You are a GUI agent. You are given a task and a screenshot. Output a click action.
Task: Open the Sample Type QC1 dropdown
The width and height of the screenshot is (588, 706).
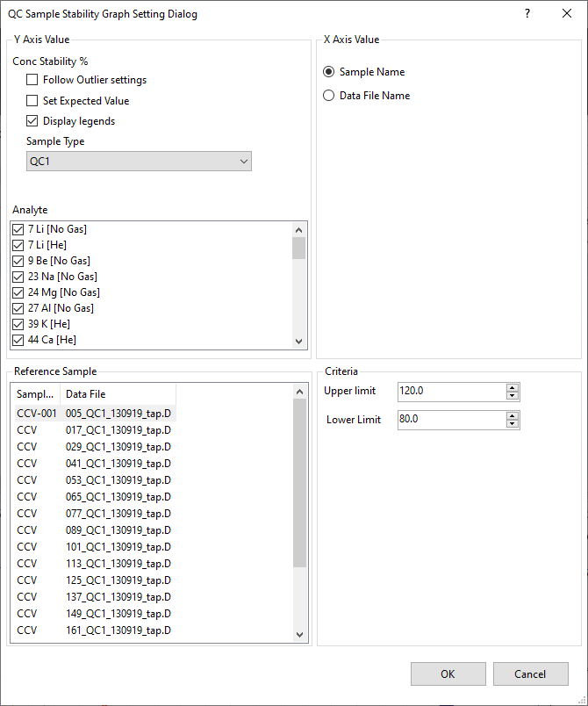pos(139,162)
